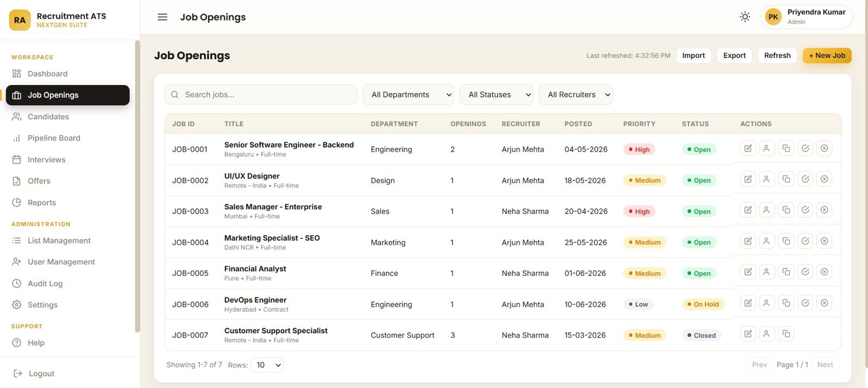Click the Export button

click(735, 55)
